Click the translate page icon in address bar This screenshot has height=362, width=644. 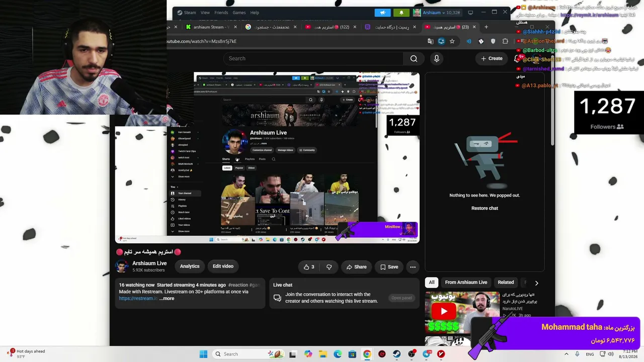click(430, 41)
